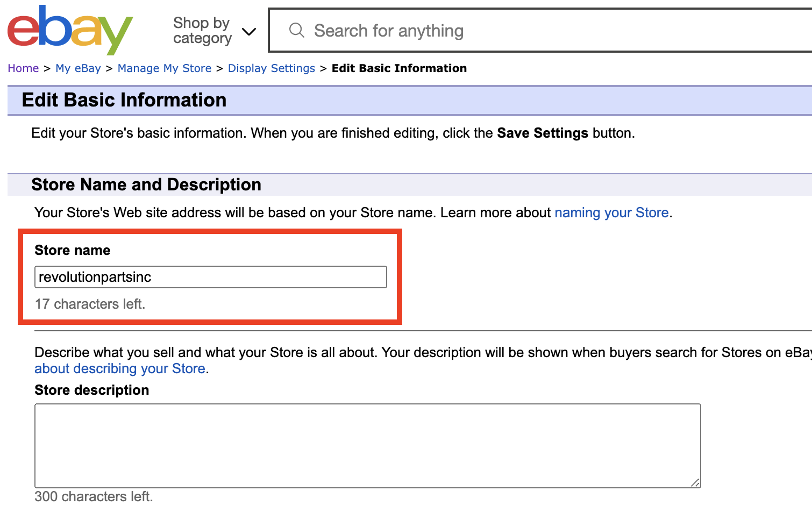The width and height of the screenshot is (812, 512).
Task: Click the Store description label
Action: click(x=92, y=390)
